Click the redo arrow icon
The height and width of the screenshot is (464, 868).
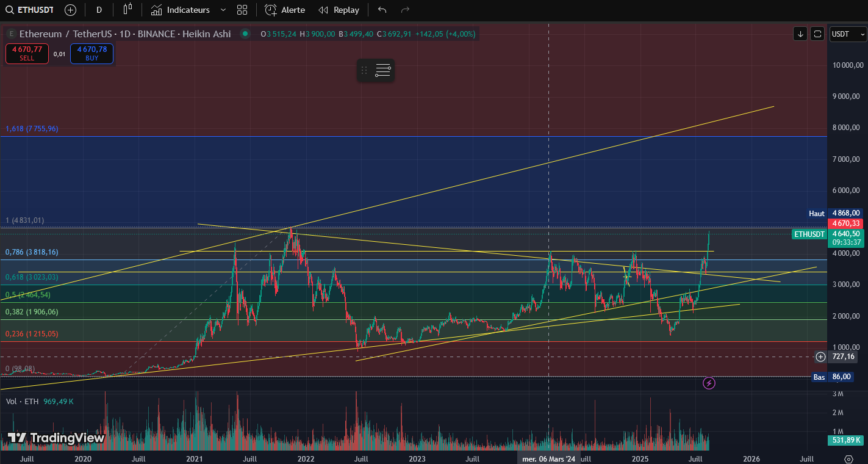405,10
